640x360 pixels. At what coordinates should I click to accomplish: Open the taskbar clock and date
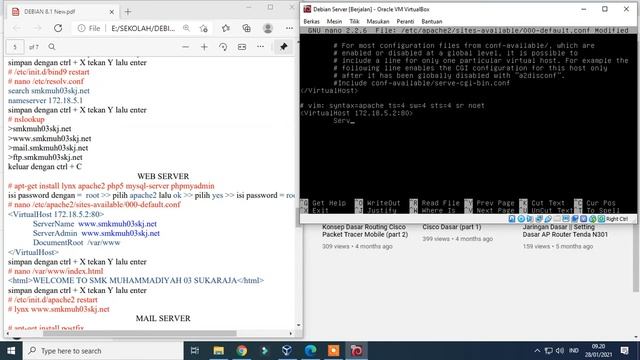[x=598, y=351]
